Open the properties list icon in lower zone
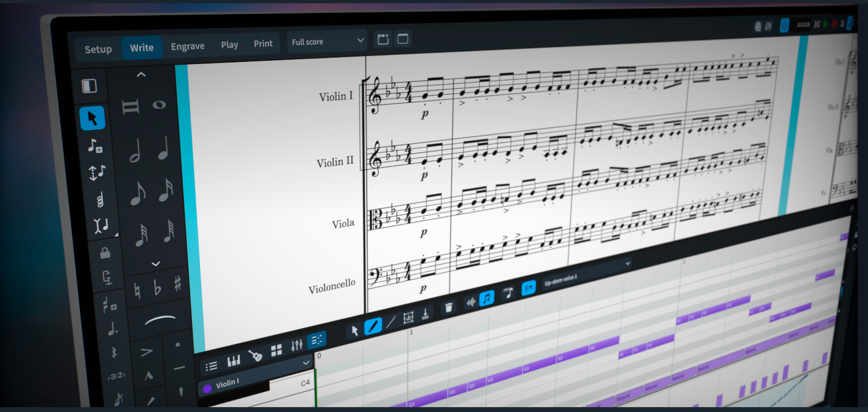Image resolution: width=868 pixels, height=412 pixels. (x=211, y=366)
